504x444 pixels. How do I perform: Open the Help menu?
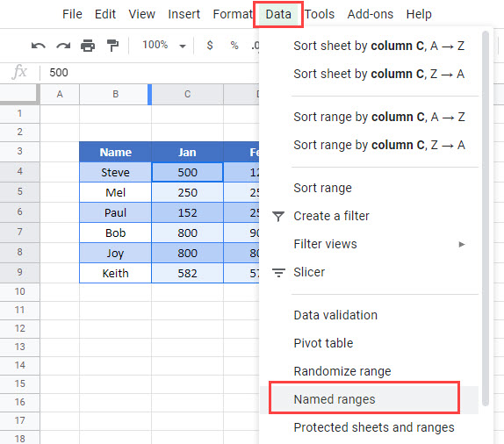419,14
